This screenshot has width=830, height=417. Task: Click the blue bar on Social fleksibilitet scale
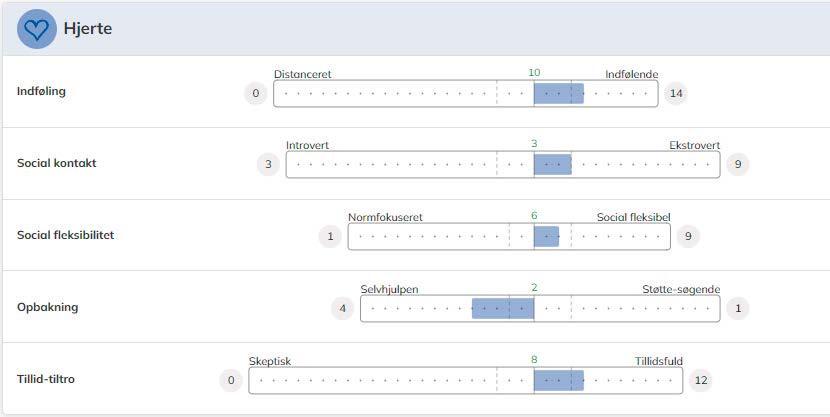tap(546, 237)
